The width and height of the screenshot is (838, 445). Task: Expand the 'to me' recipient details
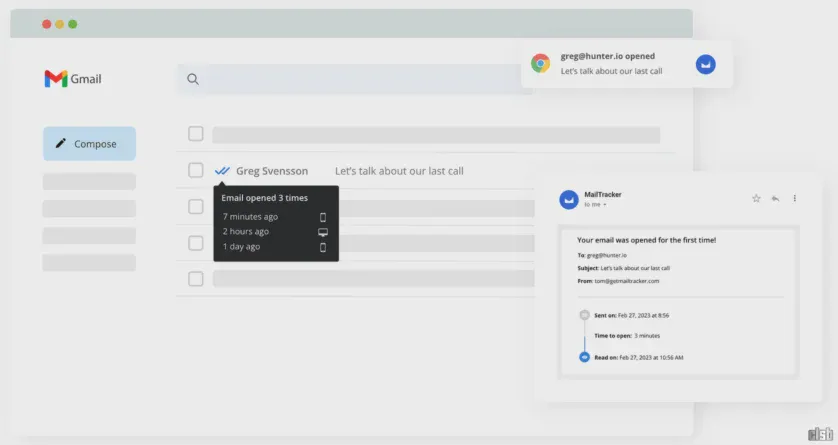point(595,205)
